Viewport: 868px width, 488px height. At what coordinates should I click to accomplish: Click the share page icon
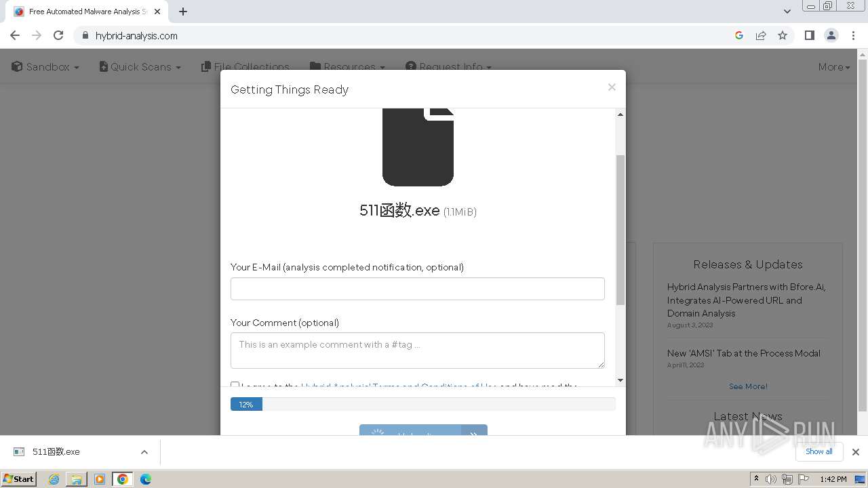pos(761,35)
